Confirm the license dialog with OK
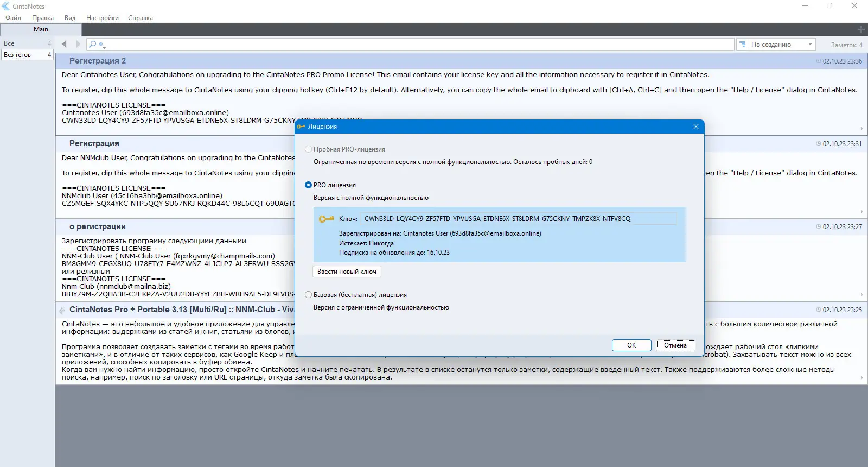Screen dimensions: 868x467 click(x=631, y=345)
